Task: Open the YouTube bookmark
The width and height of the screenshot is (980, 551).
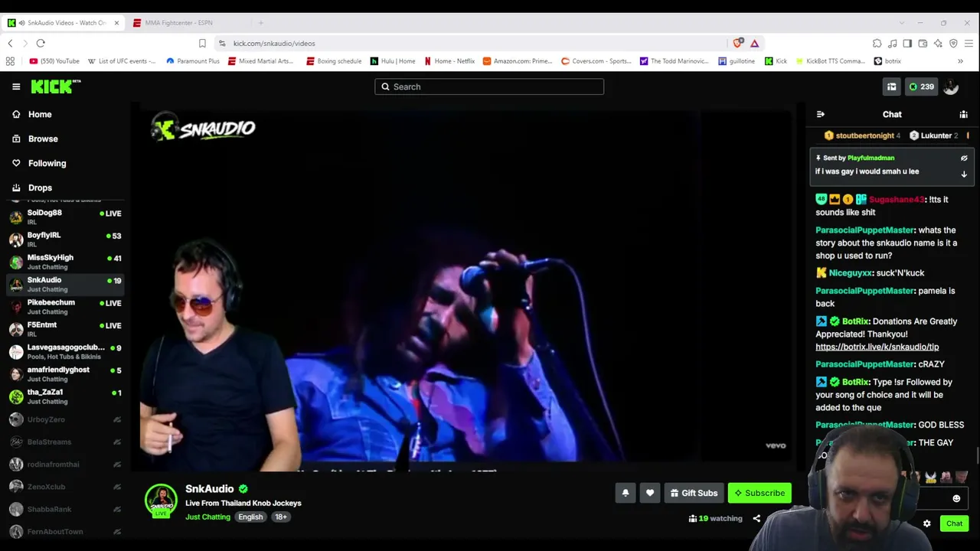Action: (x=54, y=61)
